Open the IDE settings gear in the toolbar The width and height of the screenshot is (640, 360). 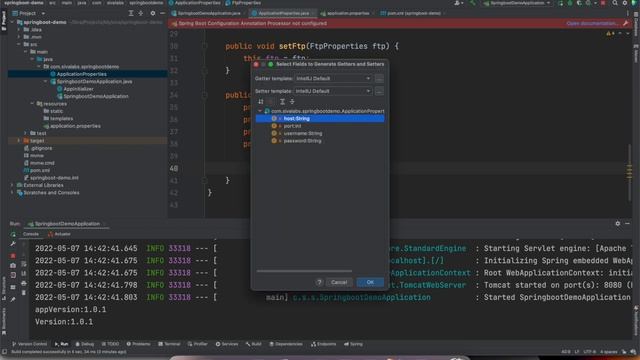pyautogui.click(x=624, y=3)
